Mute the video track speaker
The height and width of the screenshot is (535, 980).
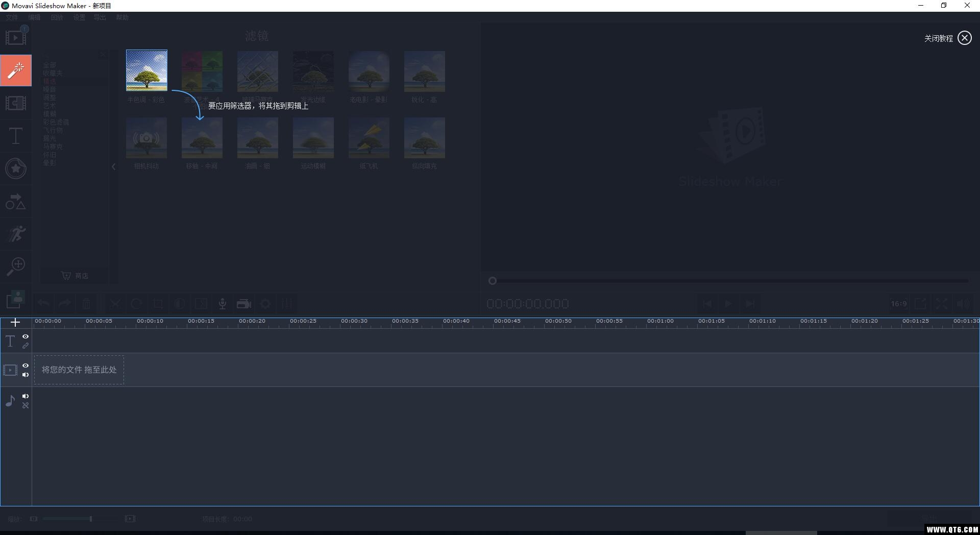coord(26,375)
